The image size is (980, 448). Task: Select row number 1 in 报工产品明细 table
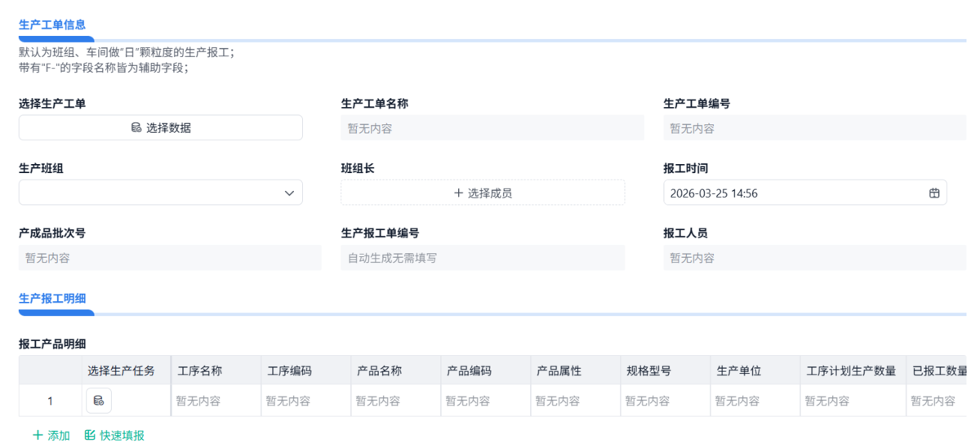click(x=50, y=401)
